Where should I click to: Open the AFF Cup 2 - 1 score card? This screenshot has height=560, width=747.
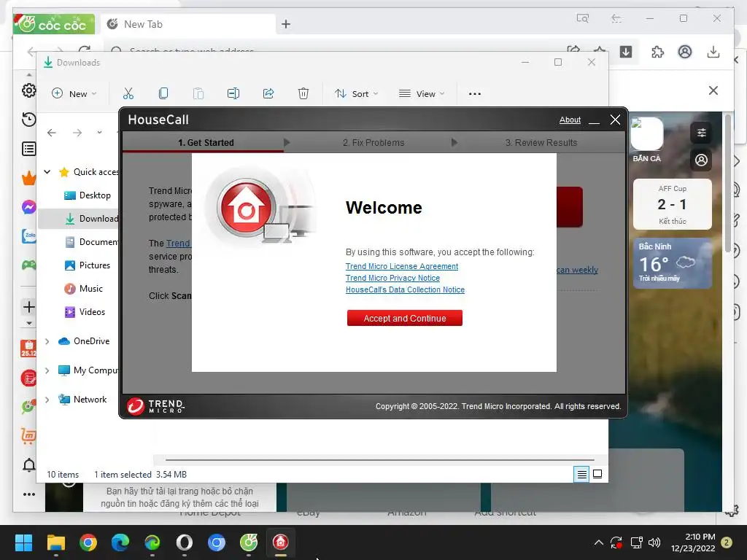672,204
